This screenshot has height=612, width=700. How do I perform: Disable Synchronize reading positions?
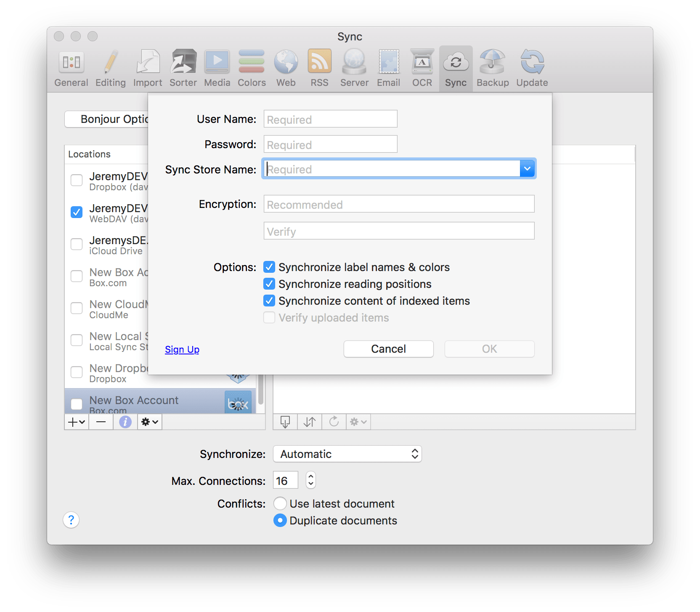click(269, 284)
